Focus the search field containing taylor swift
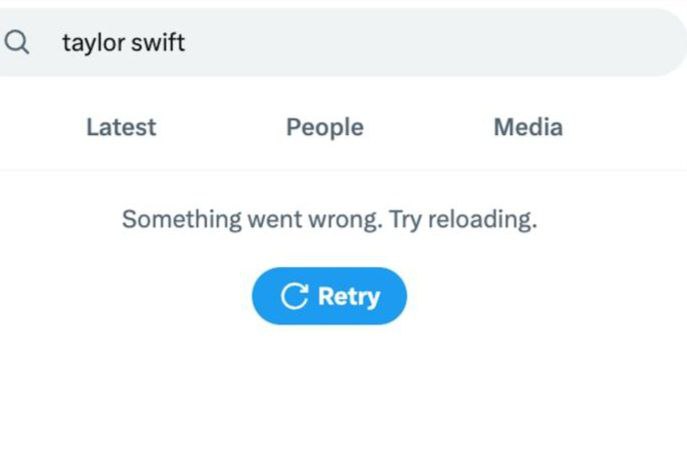Image resolution: width=687 pixels, height=456 pixels. 344,42
